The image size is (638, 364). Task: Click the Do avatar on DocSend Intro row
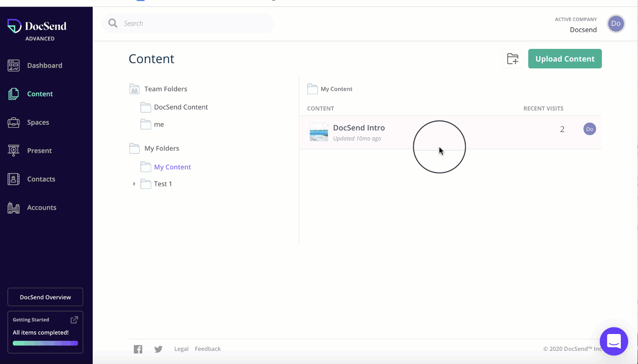click(589, 129)
